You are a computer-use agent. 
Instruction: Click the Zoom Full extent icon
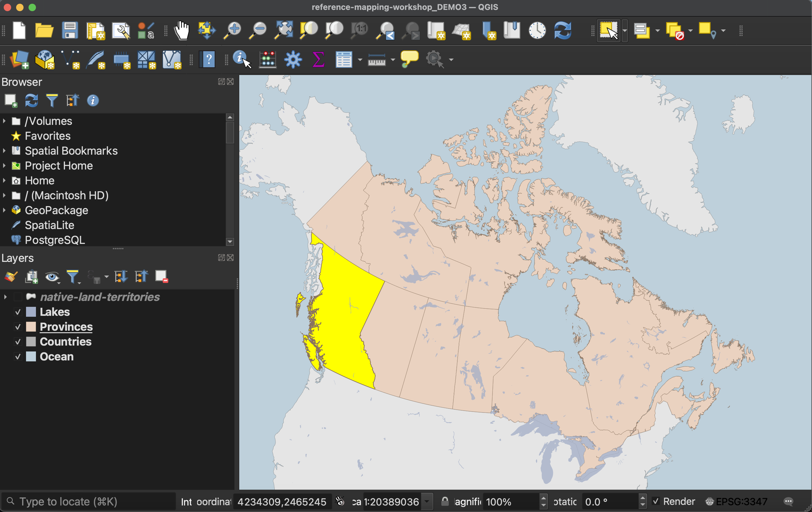(x=283, y=31)
